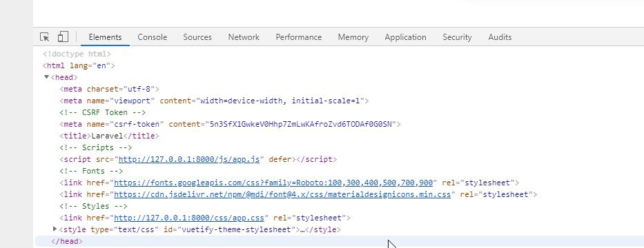Follow the css/app.css stylesheet link

[x=189, y=218]
